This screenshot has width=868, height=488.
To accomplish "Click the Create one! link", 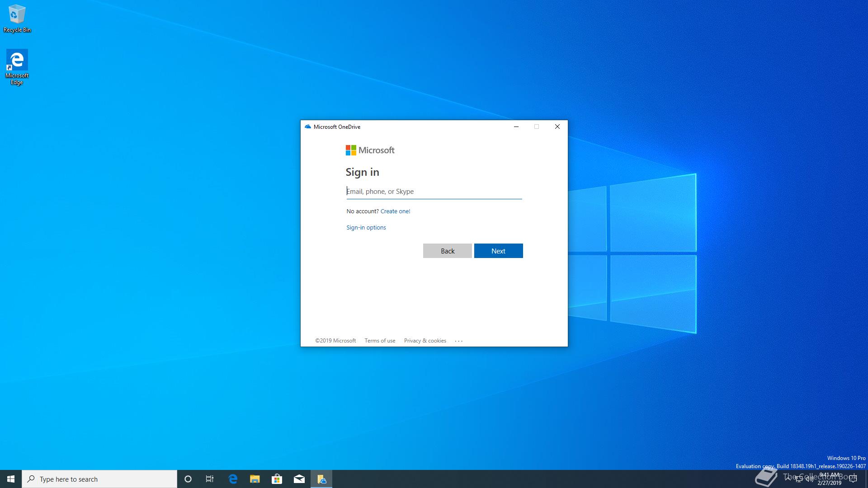I will (395, 211).
